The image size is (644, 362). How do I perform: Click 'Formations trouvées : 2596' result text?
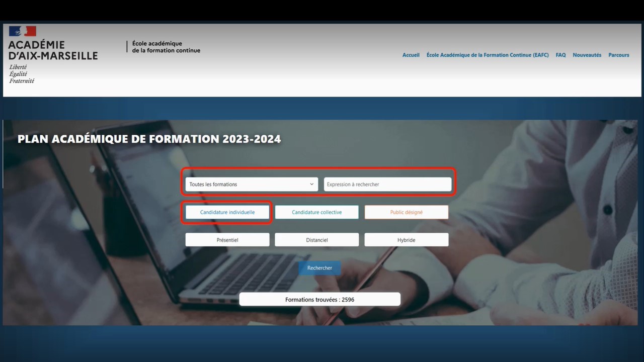click(x=319, y=300)
